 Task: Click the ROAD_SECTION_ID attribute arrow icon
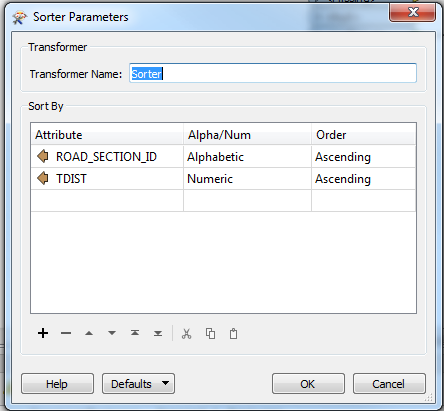coord(43,156)
